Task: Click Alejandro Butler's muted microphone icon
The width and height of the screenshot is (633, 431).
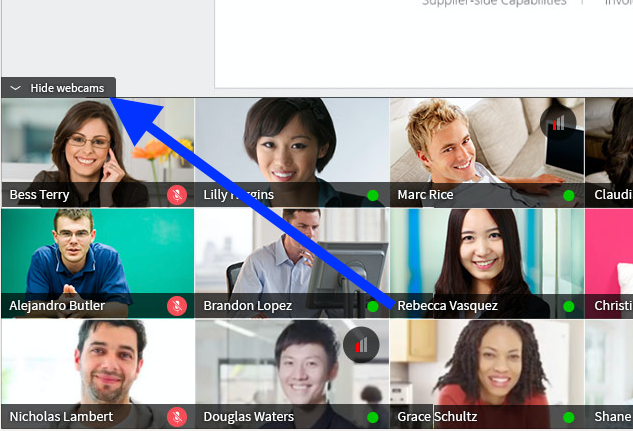Action: coord(177,306)
